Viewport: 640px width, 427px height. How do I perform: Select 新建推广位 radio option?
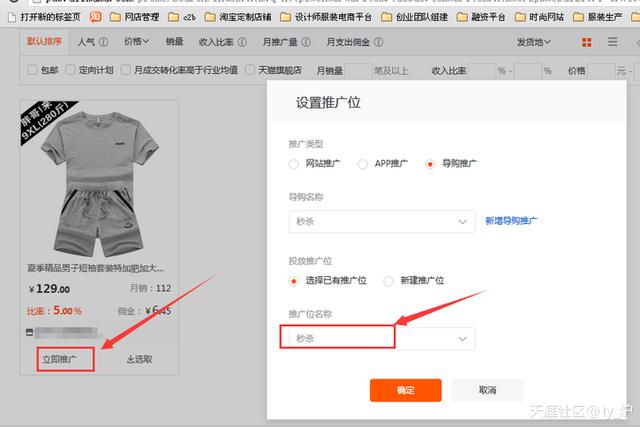pyautogui.click(x=389, y=281)
